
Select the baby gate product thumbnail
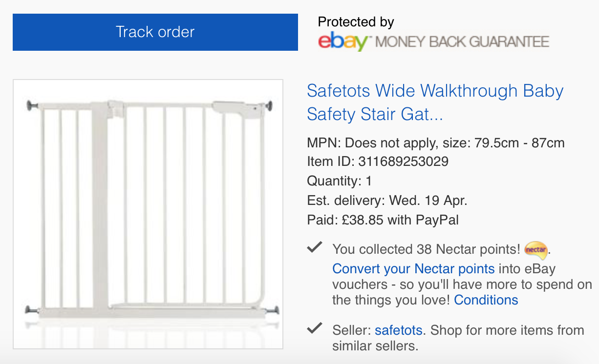148,214
